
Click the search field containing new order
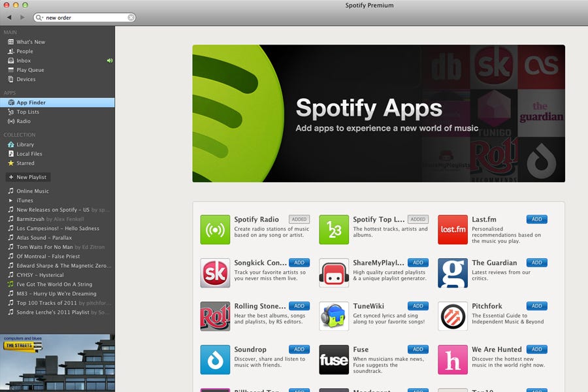pos(85,17)
